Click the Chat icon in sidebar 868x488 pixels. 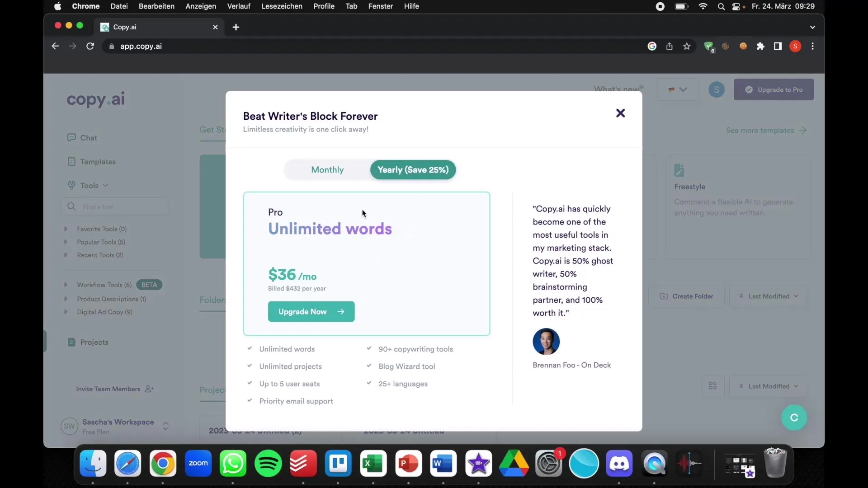(71, 137)
